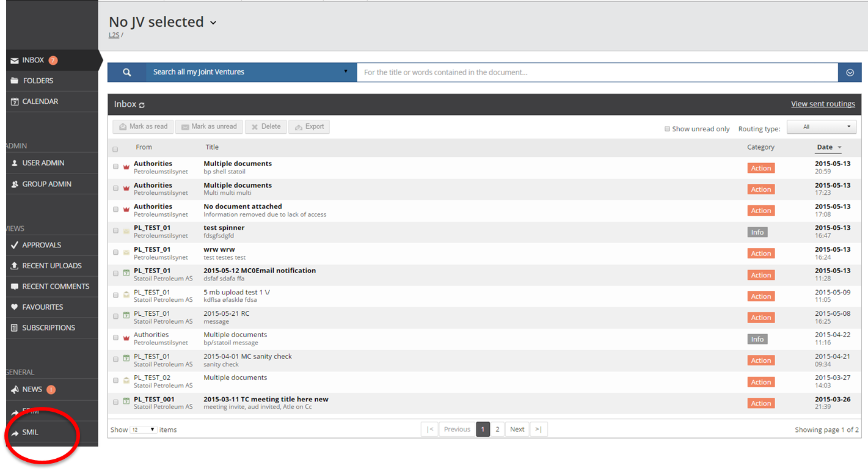This screenshot has height=471, width=868.
Task: Click the Action tag on the wrw wrw row
Action: pyautogui.click(x=761, y=254)
